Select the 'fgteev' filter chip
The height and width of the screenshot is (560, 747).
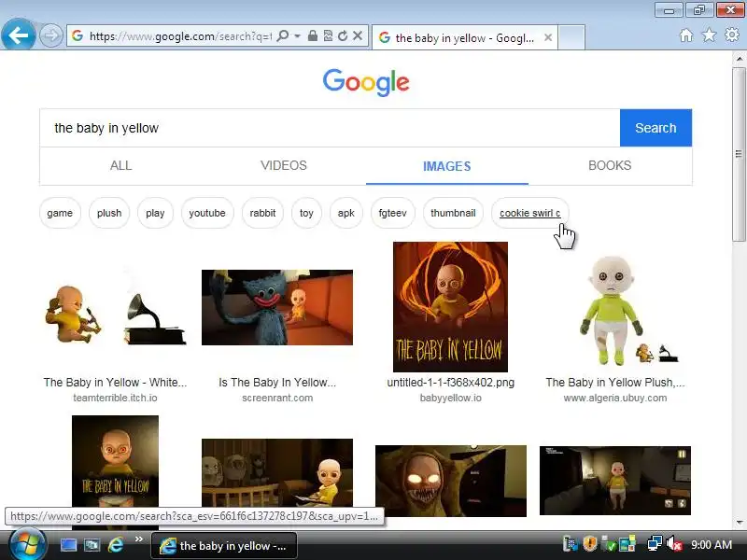[392, 213]
